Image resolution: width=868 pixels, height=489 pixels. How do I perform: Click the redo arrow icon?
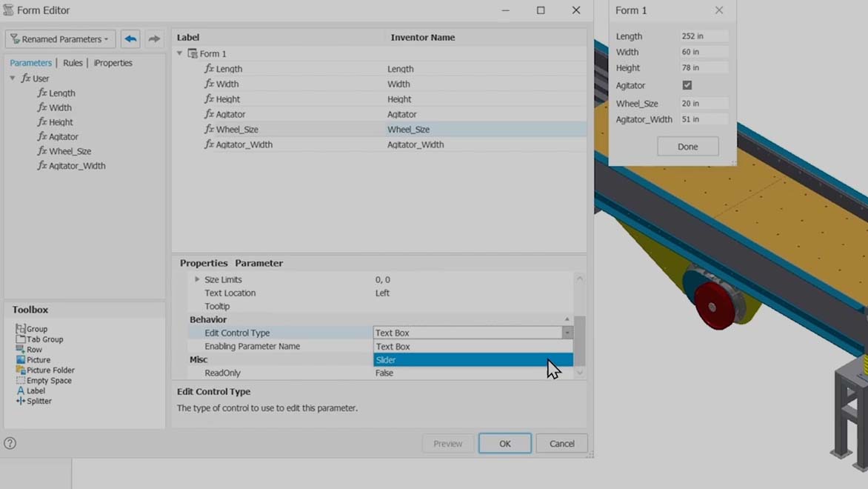pyautogui.click(x=154, y=39)
